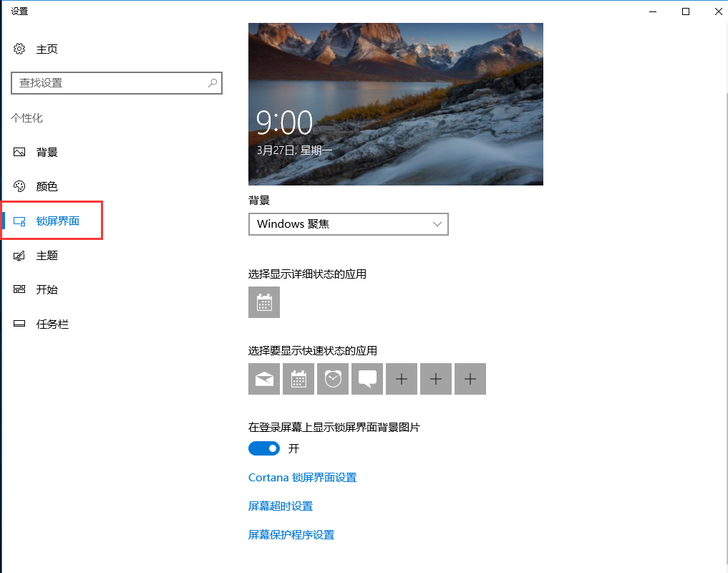Close the 设置 window
The height and width of the screenshot is (573, 728).
tap(718, 11)
